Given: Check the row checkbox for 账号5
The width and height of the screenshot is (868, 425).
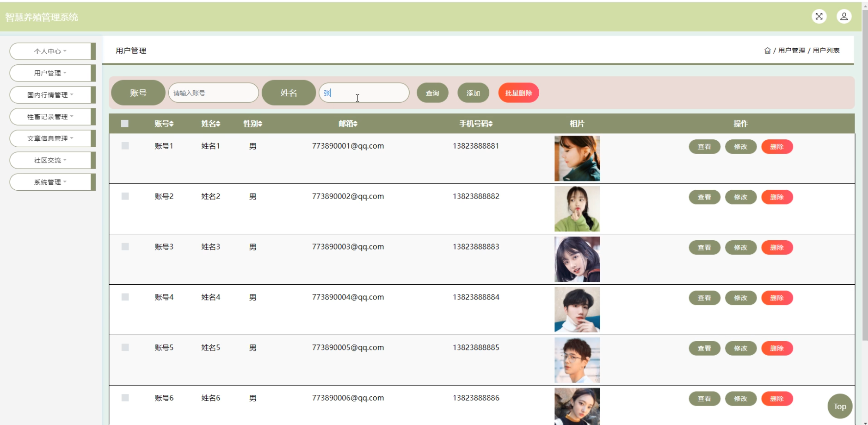Looking at the screenshot, I should (125, 348).
